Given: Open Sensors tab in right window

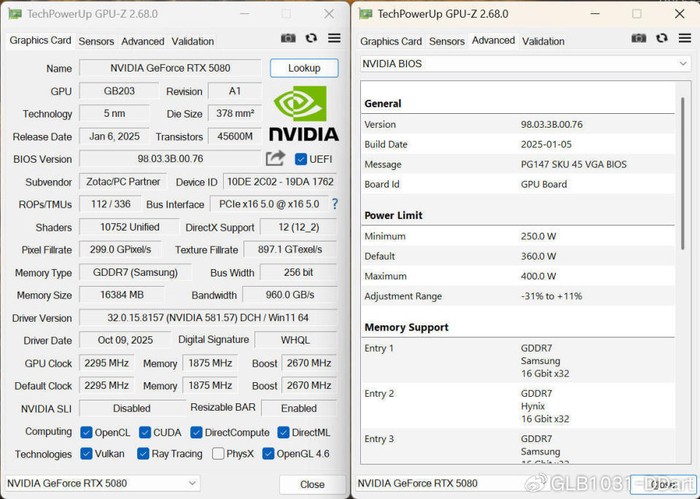Looking at the screenshot, I should pyautogui.click(x=446, y=41).
